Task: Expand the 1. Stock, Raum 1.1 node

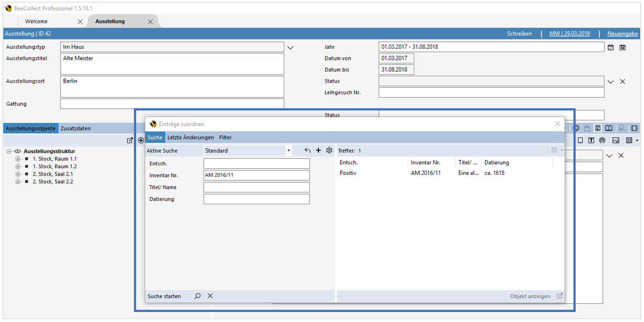Action: pyautogui.click(x=18, y=159)
